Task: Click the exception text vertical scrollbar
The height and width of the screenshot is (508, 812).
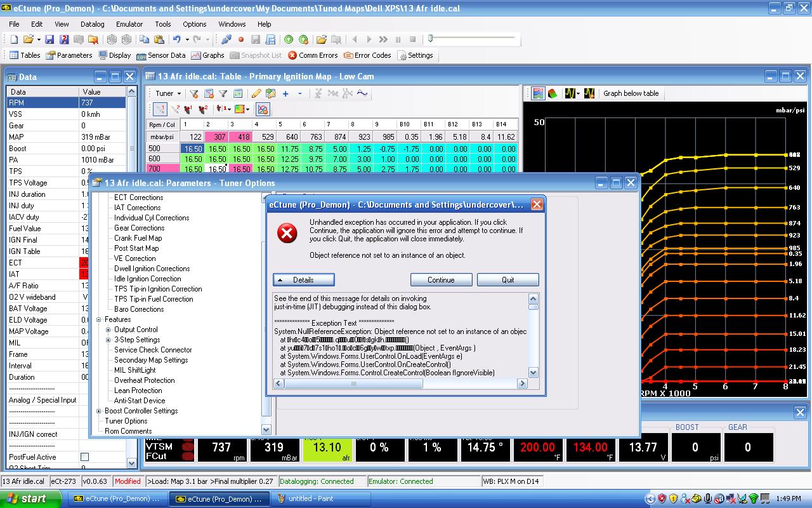Action: coord(533,335)
